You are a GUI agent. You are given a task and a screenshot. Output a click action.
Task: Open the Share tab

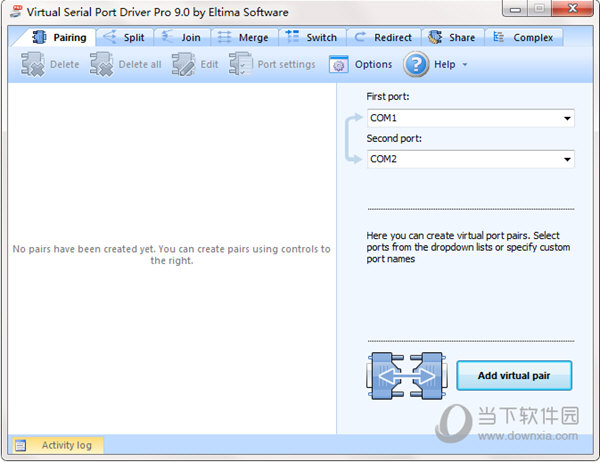pyautogui.click(x=453, y=38)
